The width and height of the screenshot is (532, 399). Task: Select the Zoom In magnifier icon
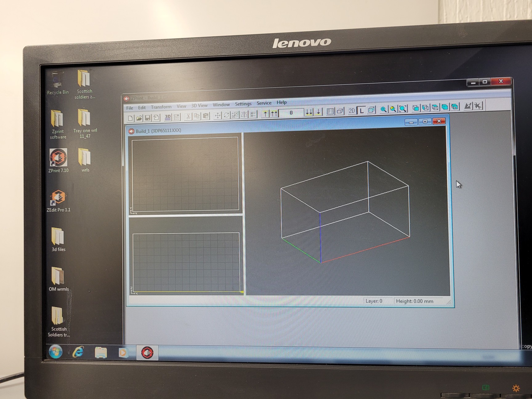pos(384,109)
